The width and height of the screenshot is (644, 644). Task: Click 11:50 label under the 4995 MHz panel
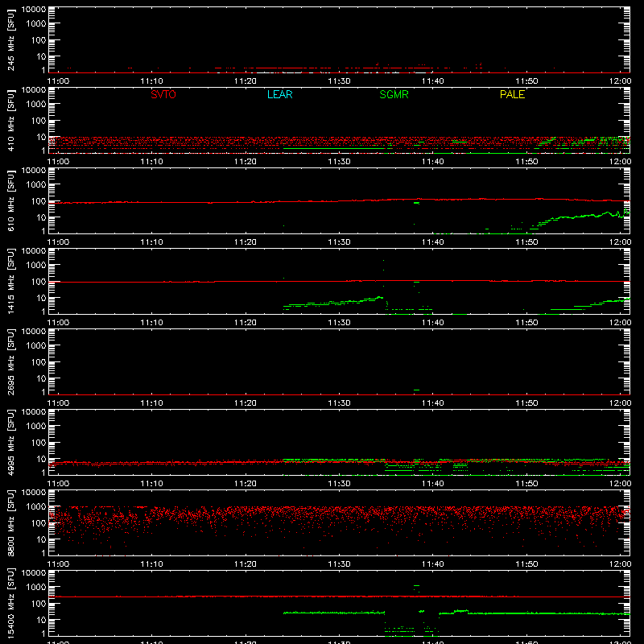click(526, 484)
